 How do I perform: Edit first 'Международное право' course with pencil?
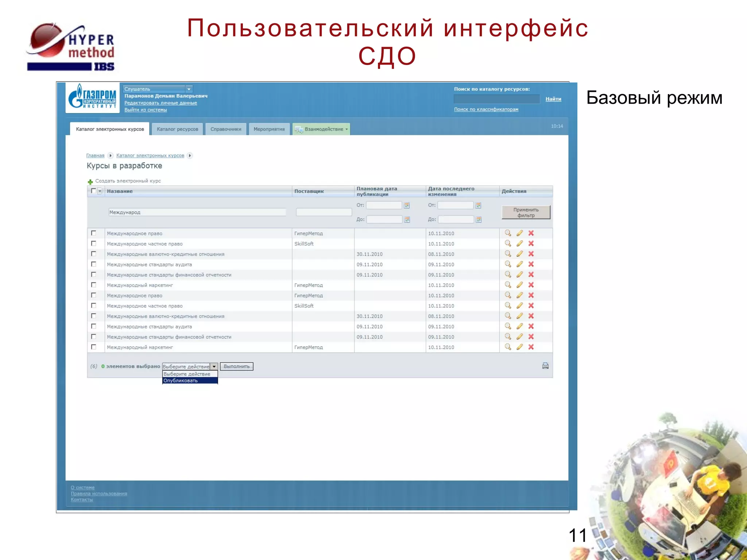pos(520,233)
